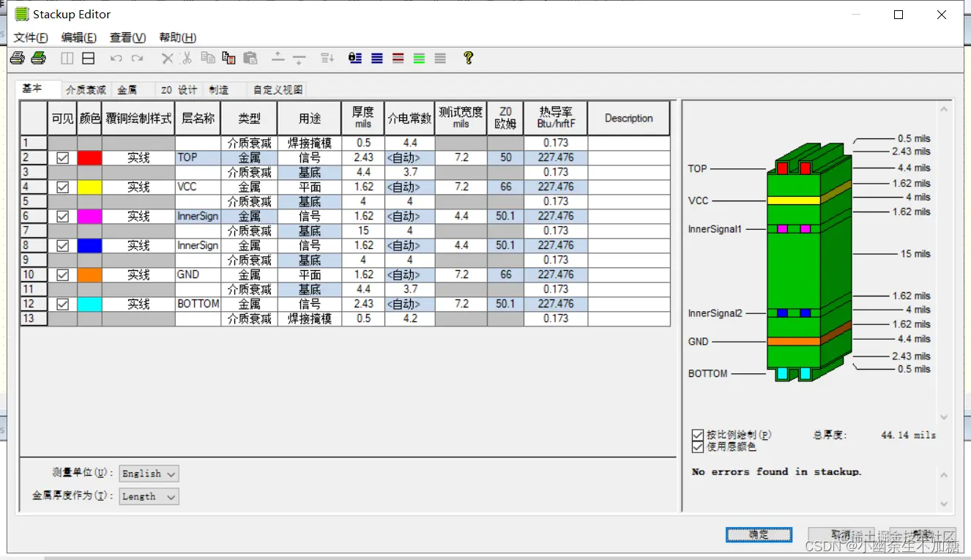Screen dimensions: 971x560
Task: Click the <自动> dielectric cell for BOTTOM
Action: [x=409, y=304]
